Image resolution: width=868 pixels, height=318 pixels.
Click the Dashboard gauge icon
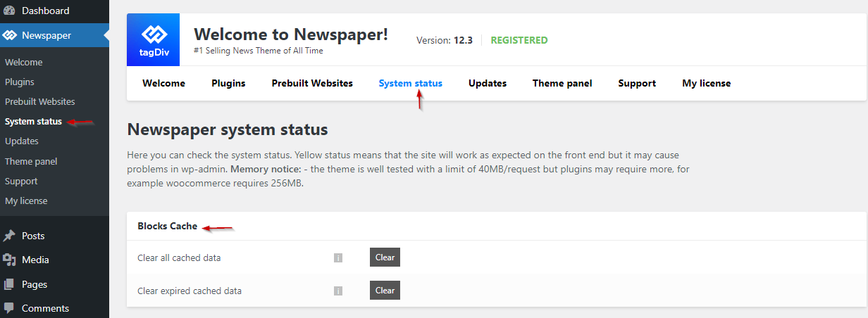coord(9,11)
